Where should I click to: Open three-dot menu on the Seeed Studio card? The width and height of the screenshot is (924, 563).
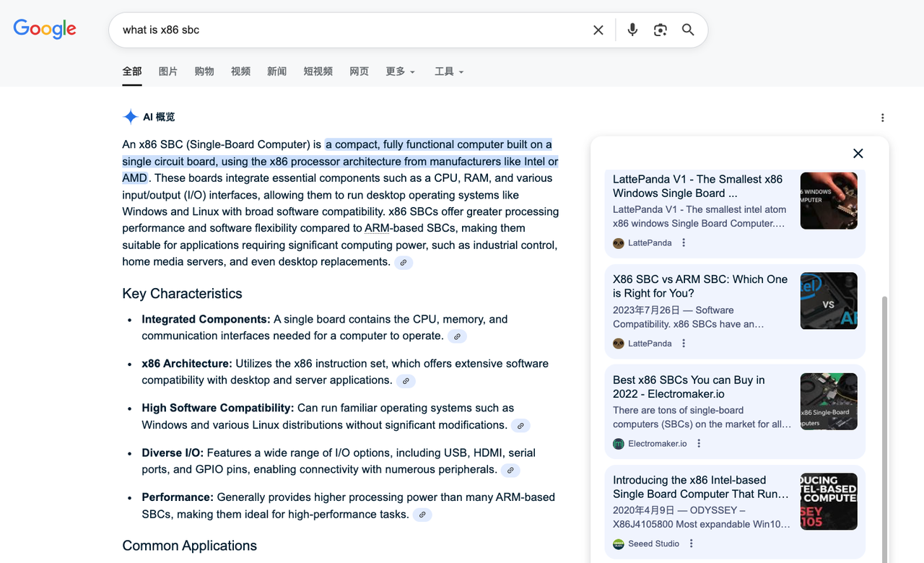[x=691, y=543]
